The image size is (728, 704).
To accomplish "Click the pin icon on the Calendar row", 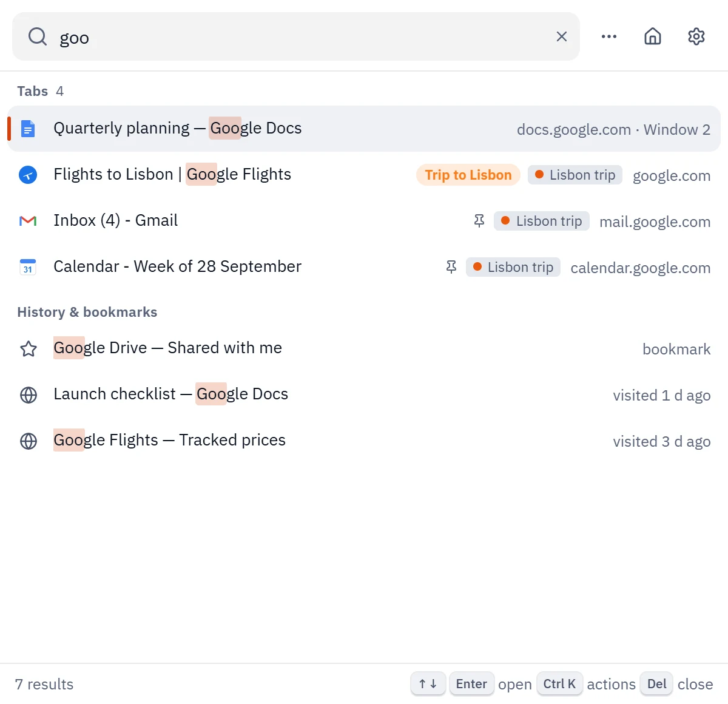I will coord(451,267).
